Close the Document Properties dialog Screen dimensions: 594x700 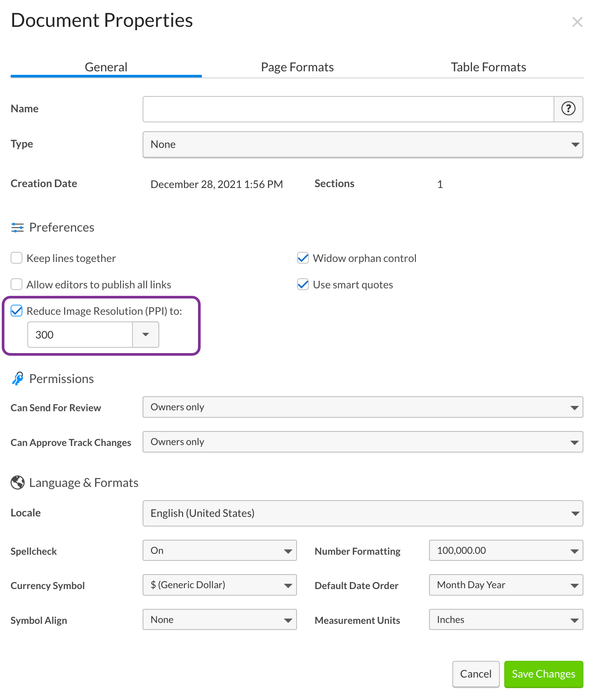577,22
